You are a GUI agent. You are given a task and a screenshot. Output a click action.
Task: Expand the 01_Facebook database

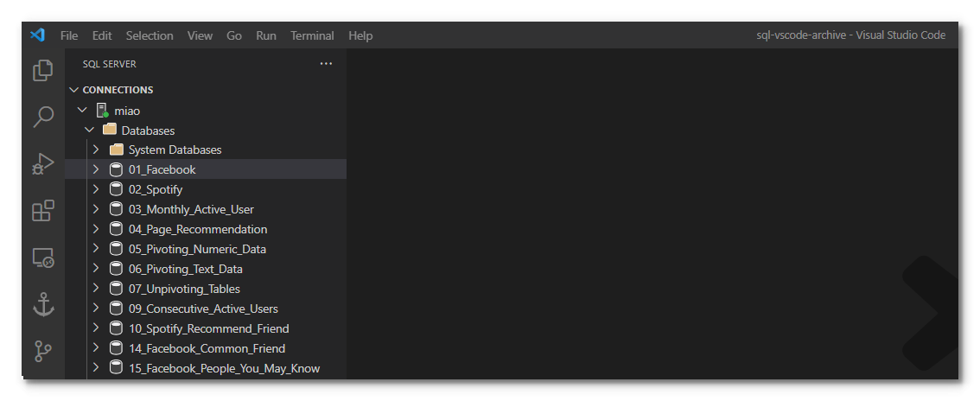click(96, 169)
